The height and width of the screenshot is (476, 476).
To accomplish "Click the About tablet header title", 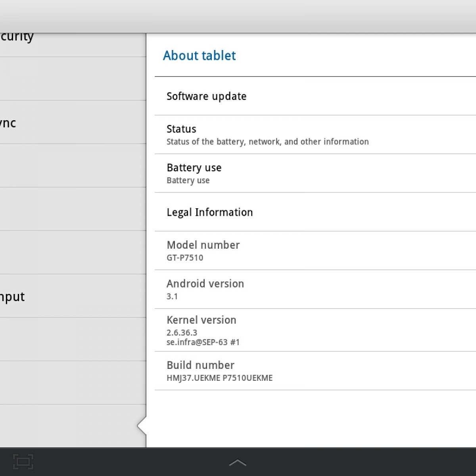I will click(x=200, y=56).
